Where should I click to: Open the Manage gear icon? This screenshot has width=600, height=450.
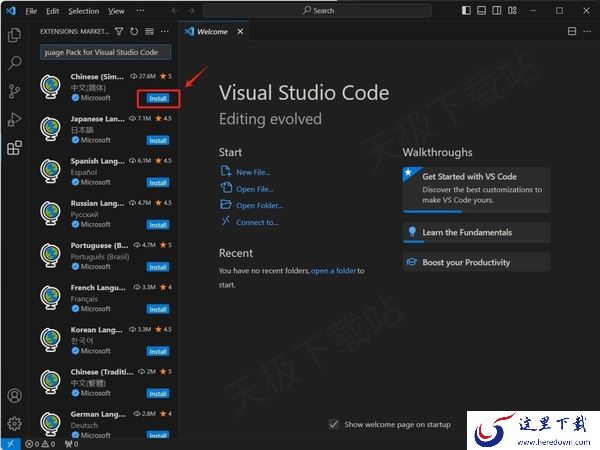tap(15, 423)
